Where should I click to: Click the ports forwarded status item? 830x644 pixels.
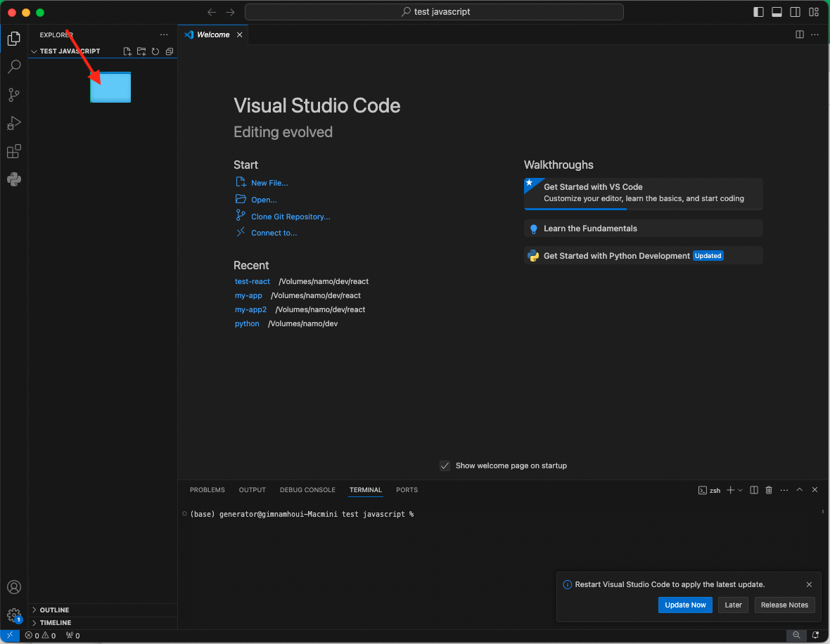click(73, 636)
